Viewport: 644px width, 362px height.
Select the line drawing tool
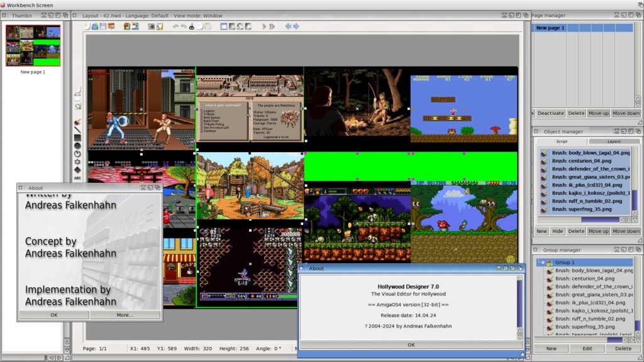[77, 129]
